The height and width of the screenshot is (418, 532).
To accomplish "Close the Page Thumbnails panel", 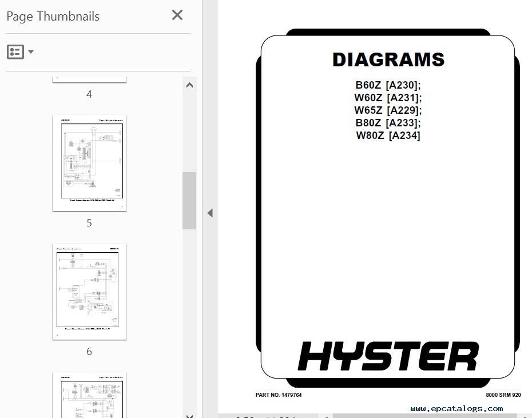I will tap(177, 15).
